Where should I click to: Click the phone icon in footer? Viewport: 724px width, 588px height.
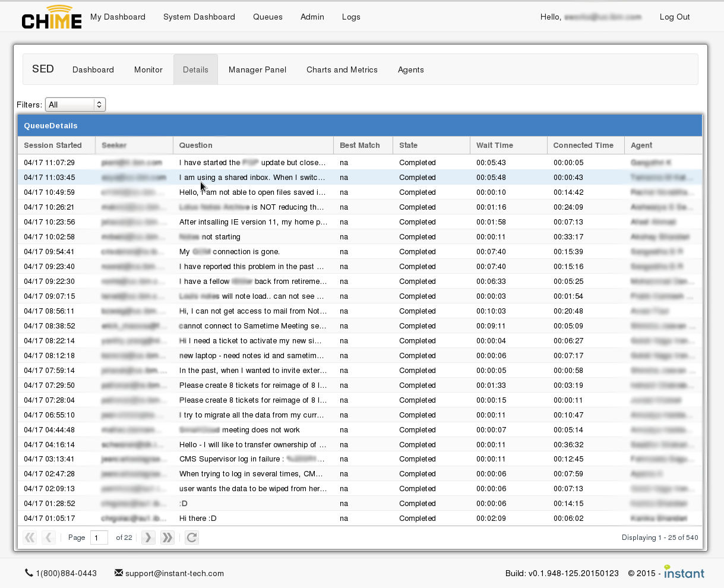(29, 573)
